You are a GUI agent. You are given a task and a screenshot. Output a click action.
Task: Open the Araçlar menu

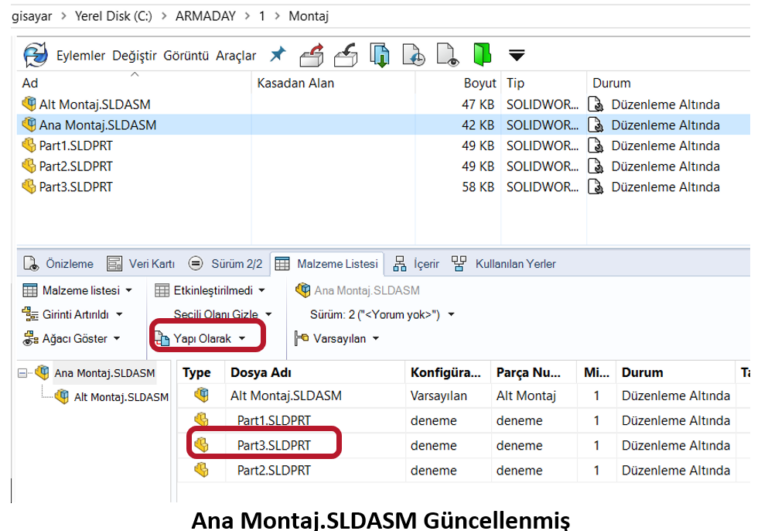pyautogui.click(x=236, y=56)
